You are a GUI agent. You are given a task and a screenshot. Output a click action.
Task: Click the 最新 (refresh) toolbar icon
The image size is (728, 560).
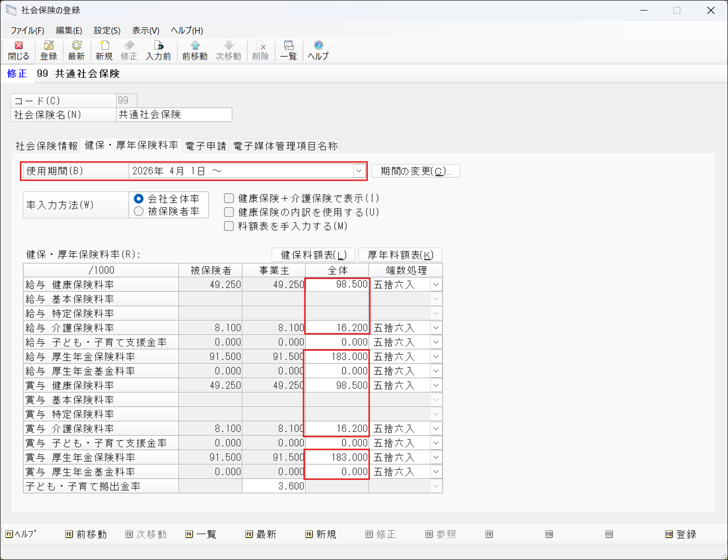point(76,50)
